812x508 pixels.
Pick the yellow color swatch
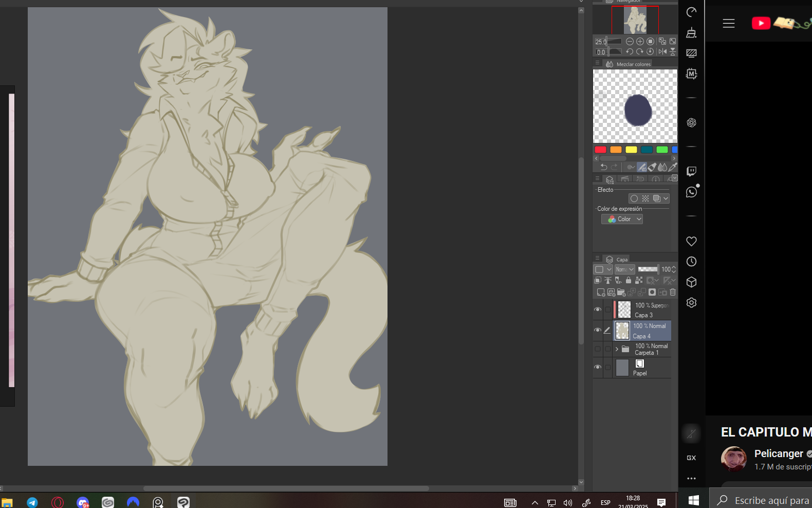click(631, 150)
